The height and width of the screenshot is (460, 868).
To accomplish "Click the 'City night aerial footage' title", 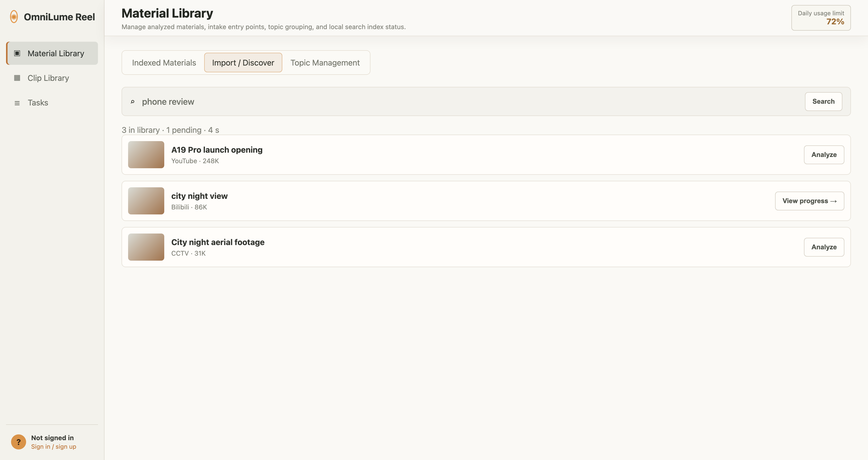I will click(x=218, y=242).
